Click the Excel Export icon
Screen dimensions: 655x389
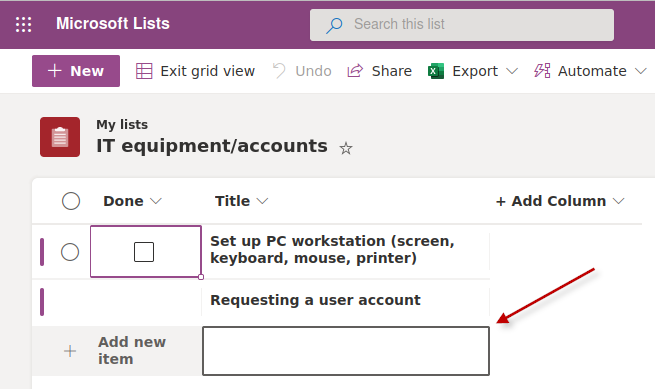[436, 71]
